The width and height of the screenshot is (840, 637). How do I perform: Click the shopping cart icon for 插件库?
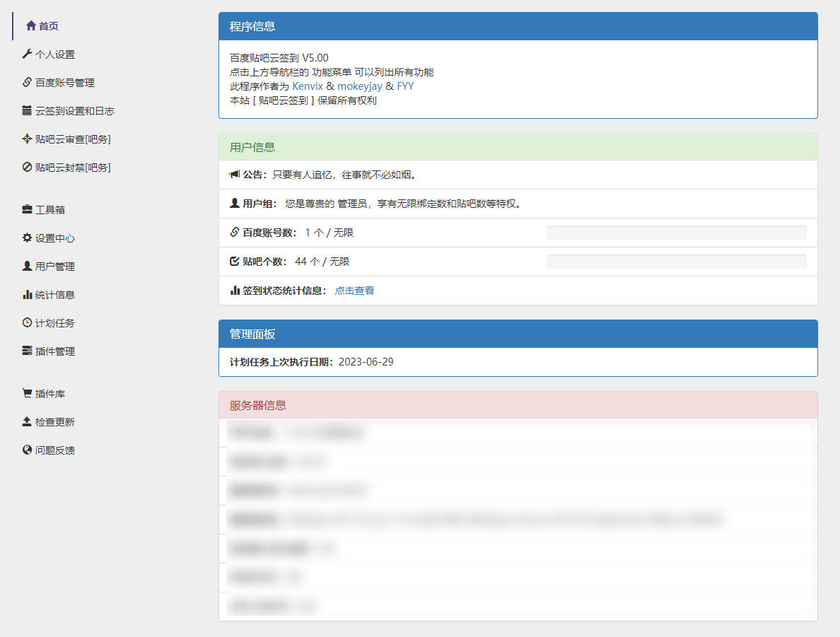tap(27, 393)
